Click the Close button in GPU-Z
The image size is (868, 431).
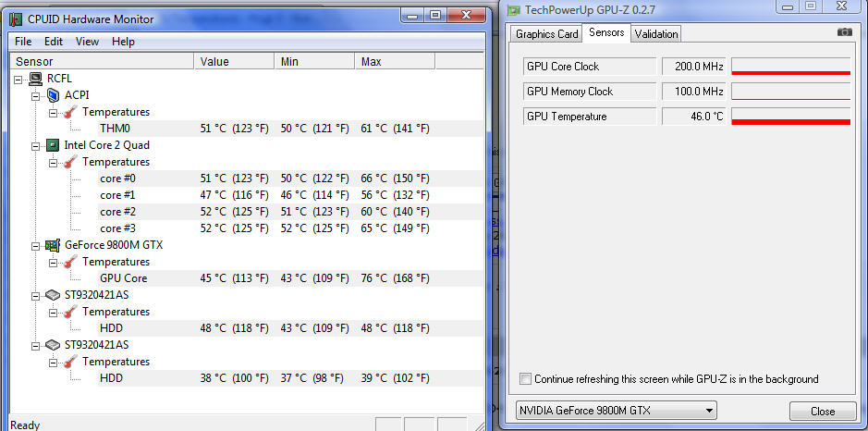pyautogui.click(x=823, y=411)
